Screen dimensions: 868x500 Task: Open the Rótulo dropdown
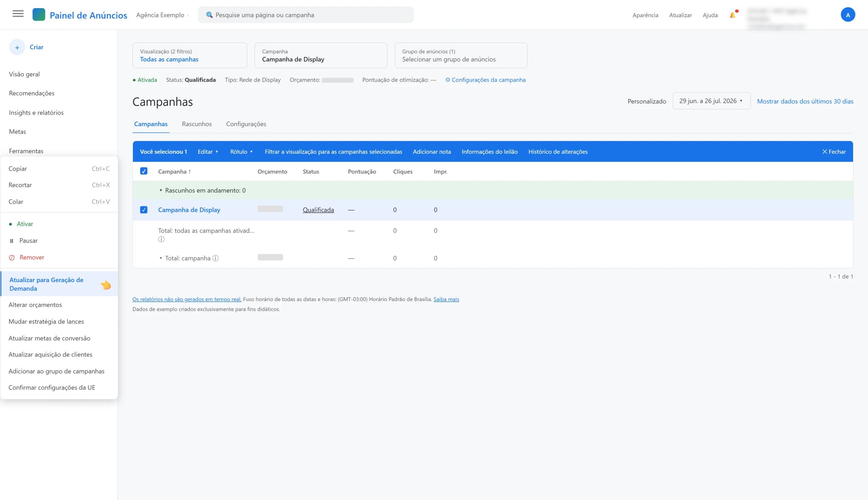pyautogui.click(x=241, y=152)
